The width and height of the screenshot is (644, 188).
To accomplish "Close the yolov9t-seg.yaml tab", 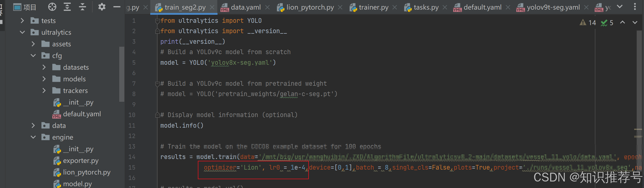I will pos(586,8).
